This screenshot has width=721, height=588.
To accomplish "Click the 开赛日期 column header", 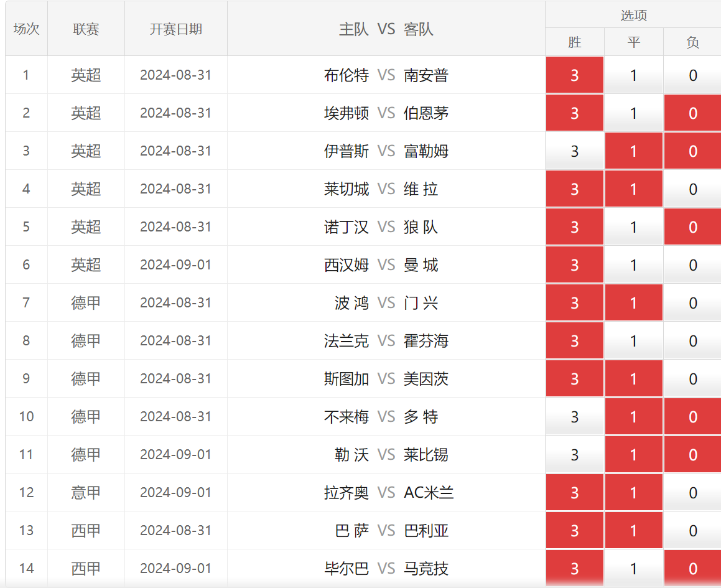I will pyautogui.click(x=175, y=29).
